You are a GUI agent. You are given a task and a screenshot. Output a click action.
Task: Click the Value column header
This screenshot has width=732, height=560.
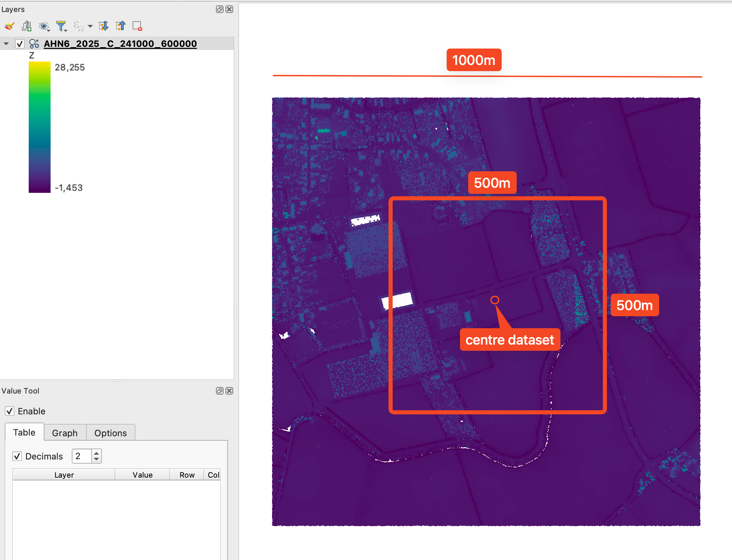pos(143,475)
